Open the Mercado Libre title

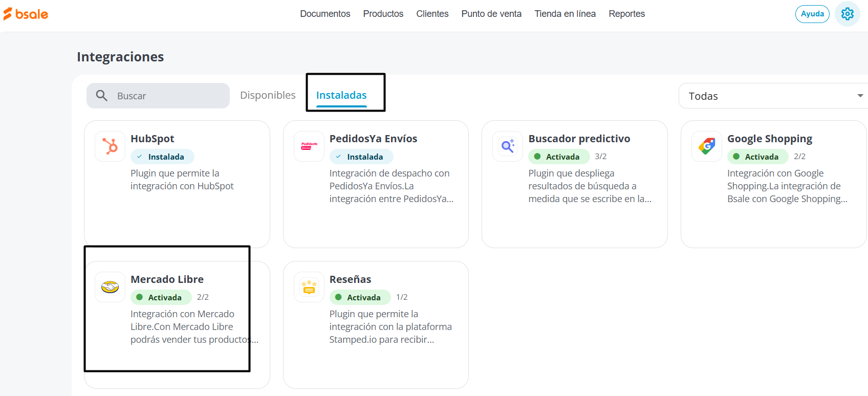click(167, 279)
